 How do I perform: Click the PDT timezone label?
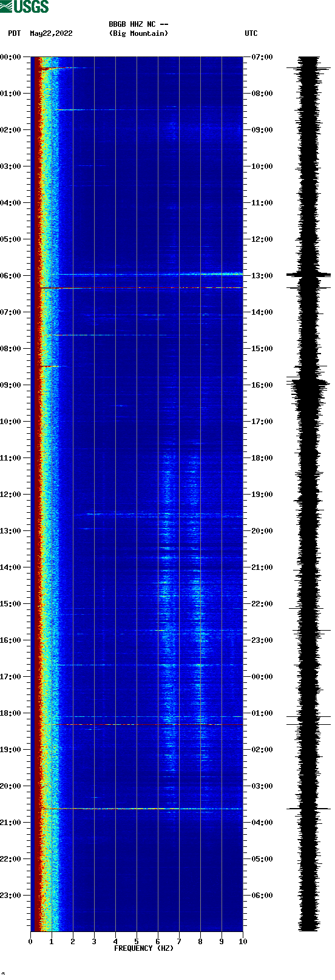click(15, 33)
